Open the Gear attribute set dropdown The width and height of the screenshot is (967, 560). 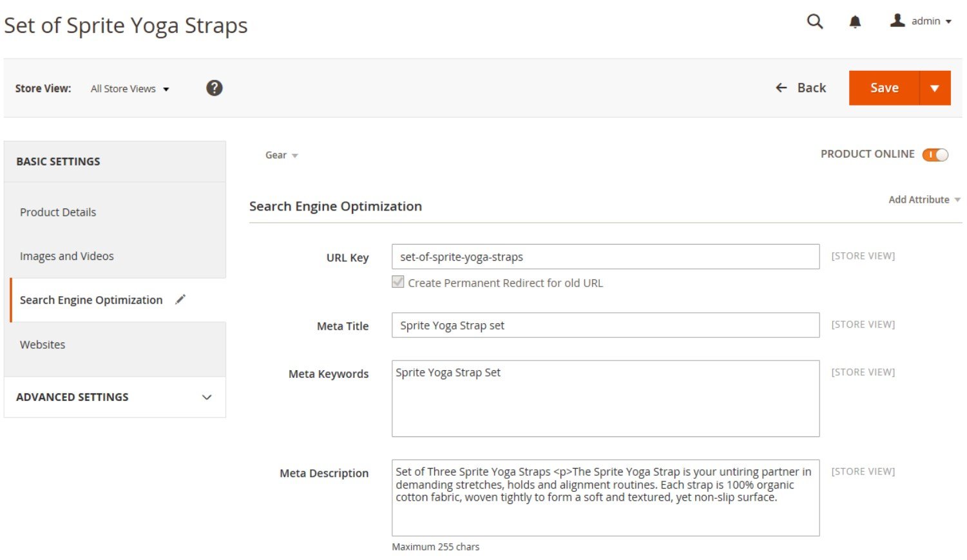tap(282, 155)
